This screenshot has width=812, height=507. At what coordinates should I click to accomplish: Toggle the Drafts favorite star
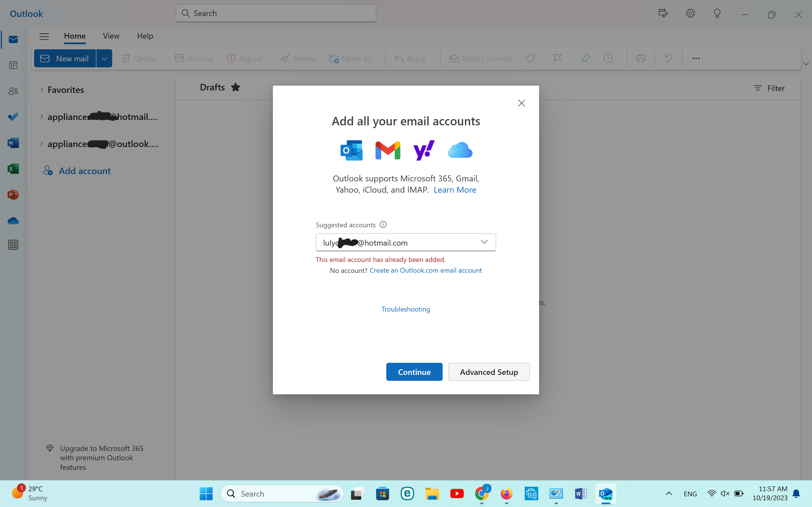click(x=235, y=88)
